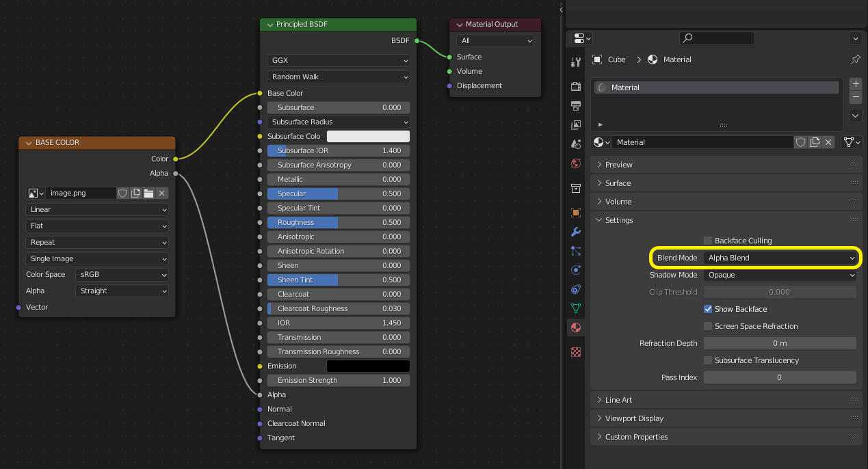The height and width of the screenshot is (469, 868).
Task: Open the Shadow Mode dropdown
Action: tap(780, 275)
